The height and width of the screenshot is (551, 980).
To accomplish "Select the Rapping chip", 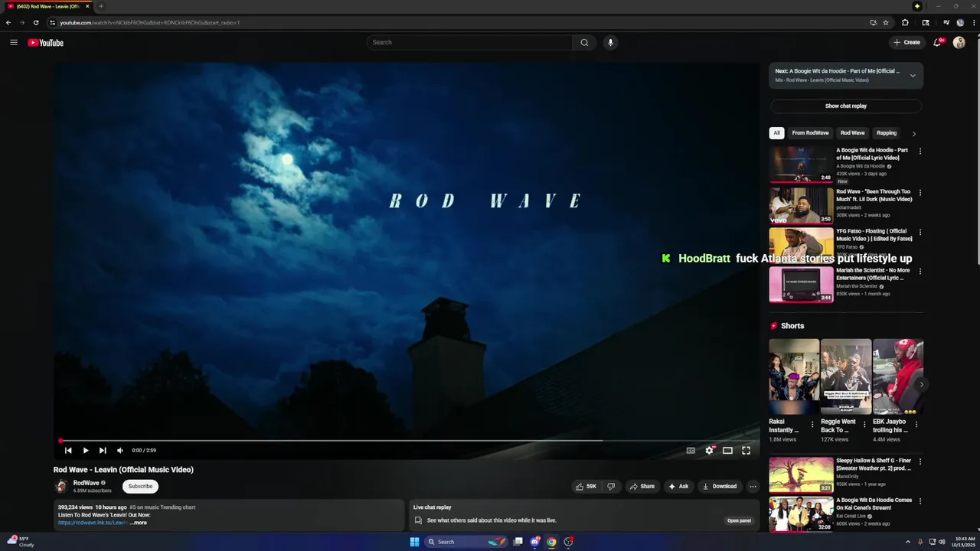I will click(x=887, y=132).
